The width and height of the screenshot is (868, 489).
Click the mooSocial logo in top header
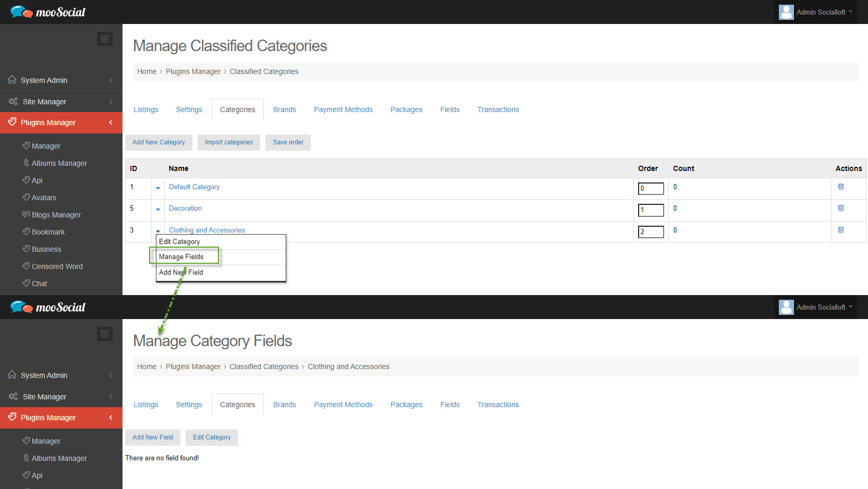[x=47, y=12]
